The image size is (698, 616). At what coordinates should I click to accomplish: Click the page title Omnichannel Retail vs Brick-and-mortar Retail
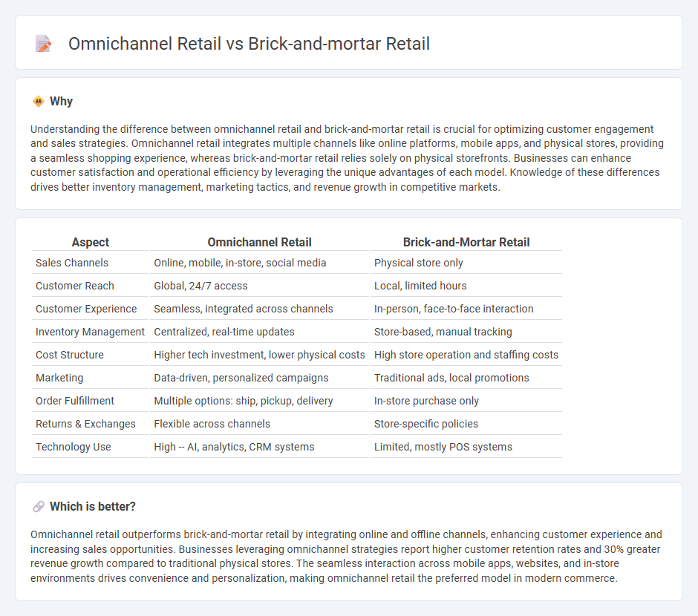(x=249, y=44)
